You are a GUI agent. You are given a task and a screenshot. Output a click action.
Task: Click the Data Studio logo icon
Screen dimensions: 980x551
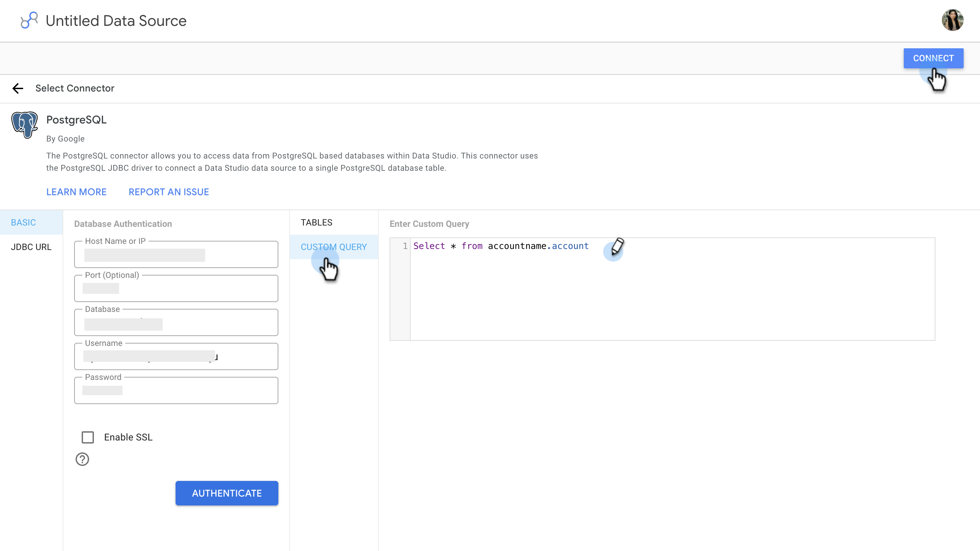coord(29,20)
